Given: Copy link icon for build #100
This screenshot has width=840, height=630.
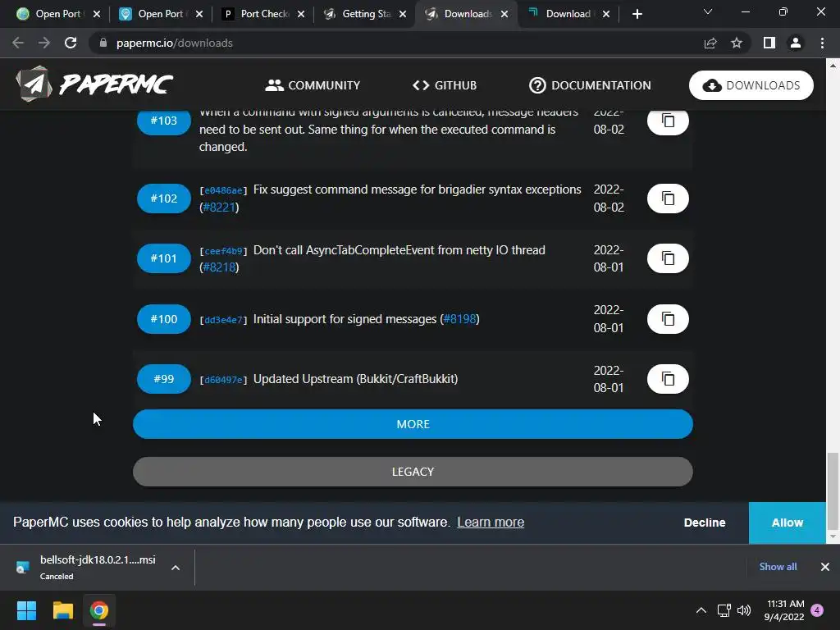Looking at the screenshot, I should [668, 319].
